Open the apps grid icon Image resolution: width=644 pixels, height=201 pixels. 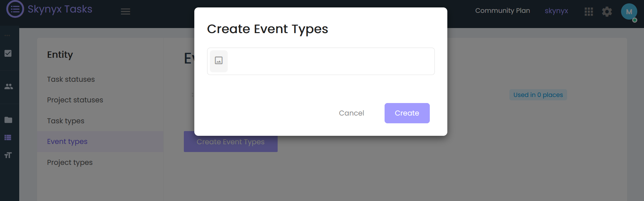coord(589,12)
